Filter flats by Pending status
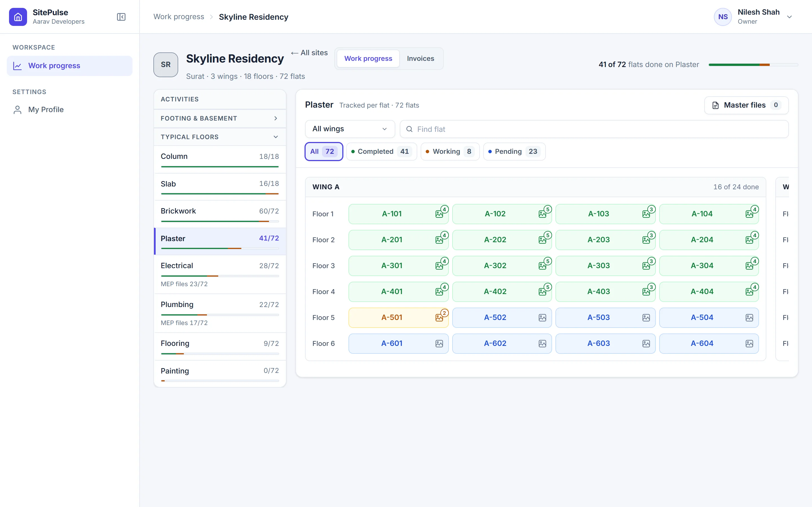 pyautogui.click(x=514, y=152)
